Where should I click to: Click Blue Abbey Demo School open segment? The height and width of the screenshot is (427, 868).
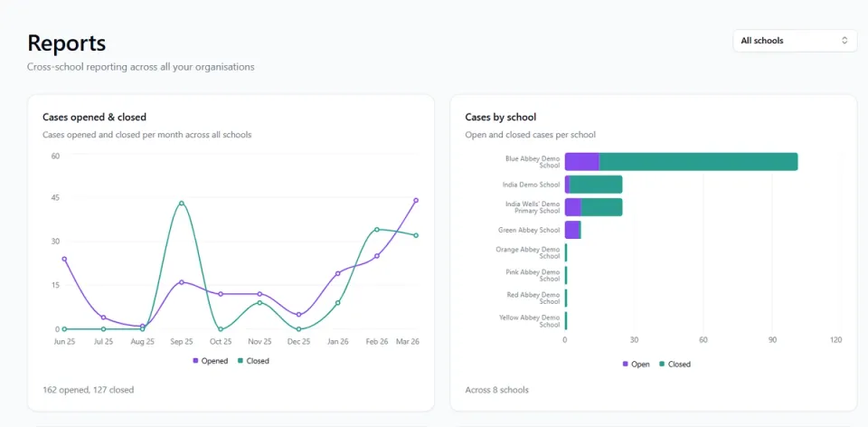581,162
